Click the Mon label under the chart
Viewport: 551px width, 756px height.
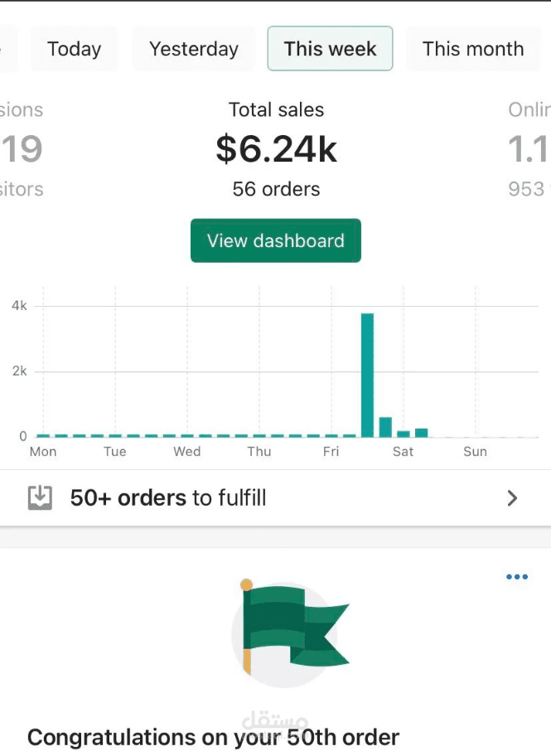click(x=42, y=452)
